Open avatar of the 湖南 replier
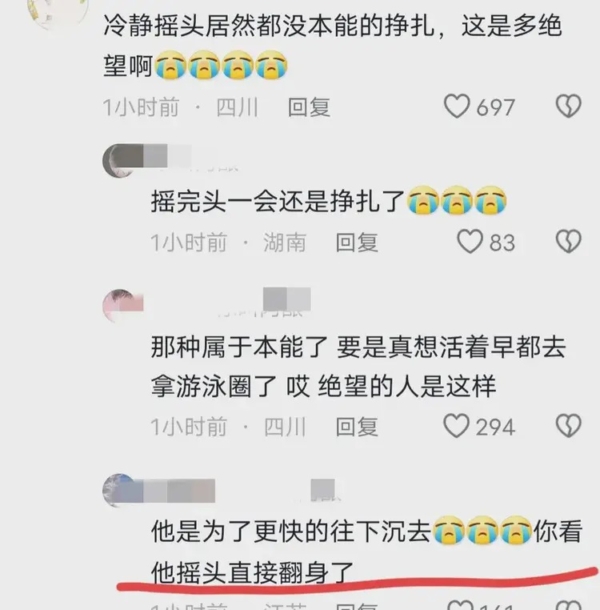The image size is (600, 610). click(x=120, y=160)
